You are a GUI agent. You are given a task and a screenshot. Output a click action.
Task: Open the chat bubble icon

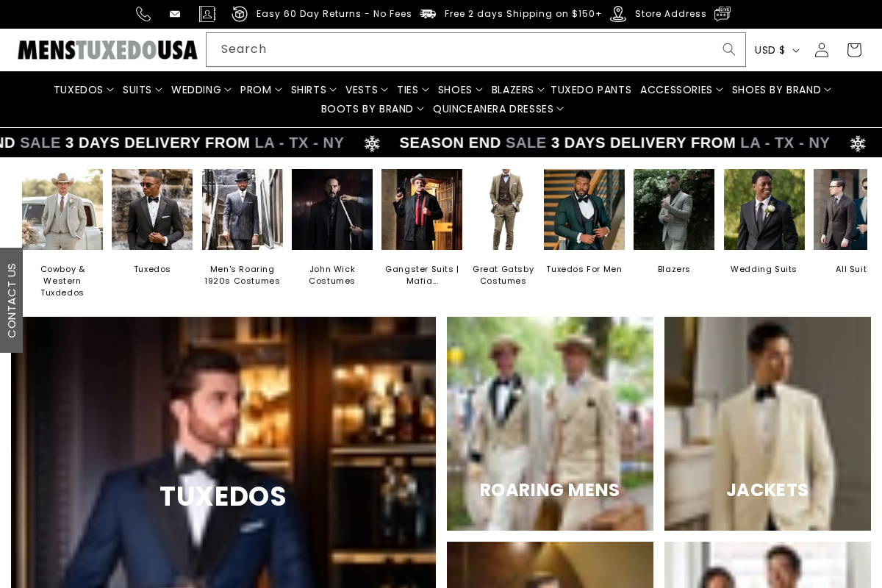tap(722, 14)
